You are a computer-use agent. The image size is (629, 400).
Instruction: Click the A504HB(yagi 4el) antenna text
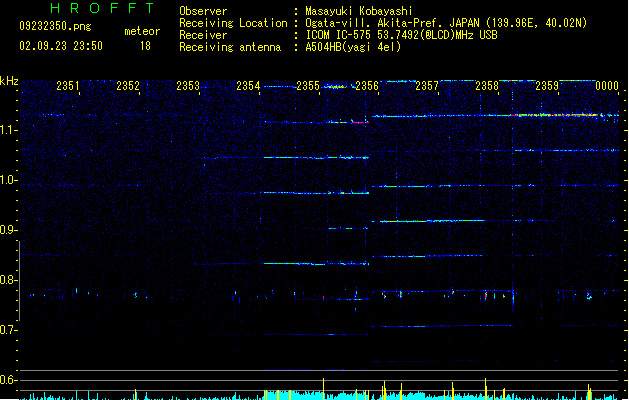click(353, 47)
